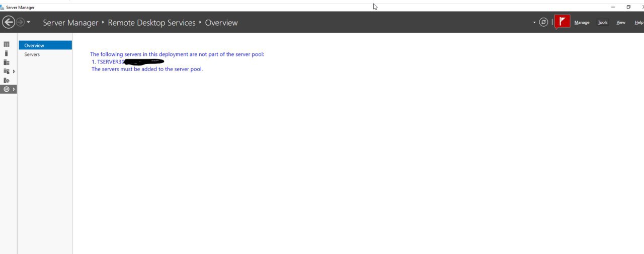
Task: Refresh Server Manager with the circular arrows
Action: point(543,22)
